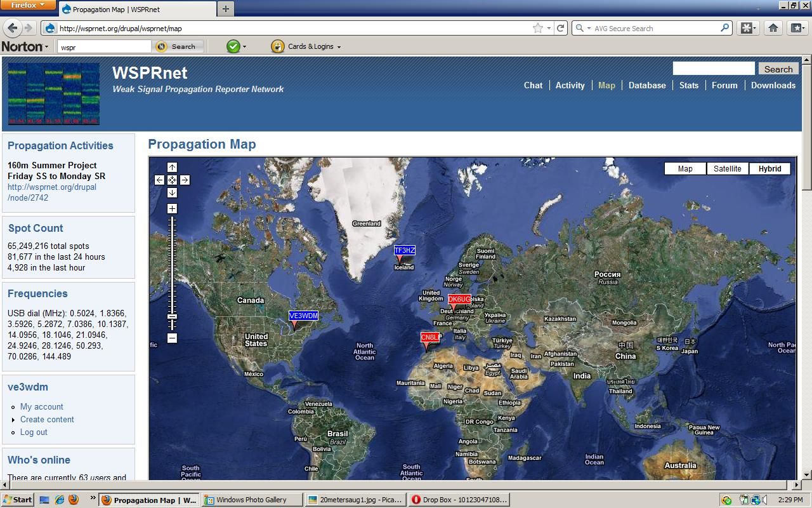Open the Norton logo dropdown arrow
This screenshot has width=812, height=508.
pos(46,47)
